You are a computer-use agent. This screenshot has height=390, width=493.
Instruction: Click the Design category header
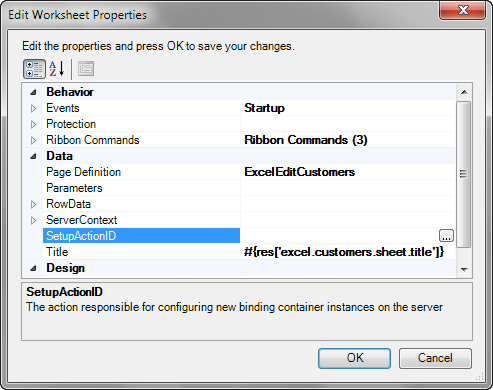coord(65,268)
